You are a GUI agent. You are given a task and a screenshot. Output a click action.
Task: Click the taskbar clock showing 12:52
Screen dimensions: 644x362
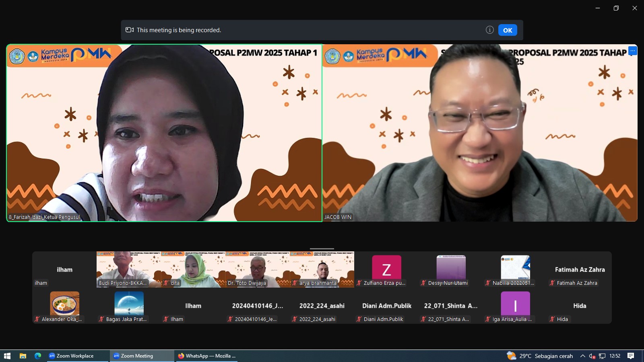point(615,356)
